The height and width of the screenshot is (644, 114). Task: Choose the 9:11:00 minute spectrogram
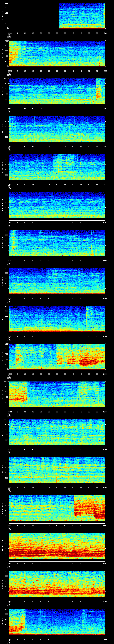click(x=57, y=281)
